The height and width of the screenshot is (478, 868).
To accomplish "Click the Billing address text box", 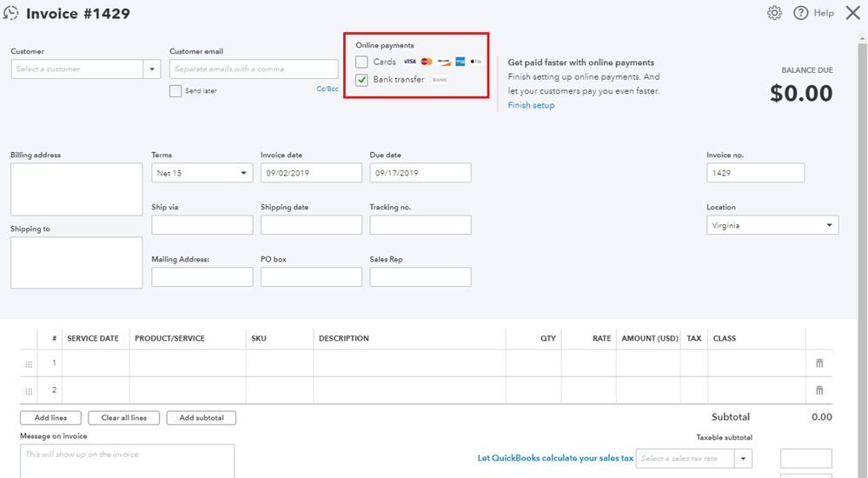I will 76,189.
